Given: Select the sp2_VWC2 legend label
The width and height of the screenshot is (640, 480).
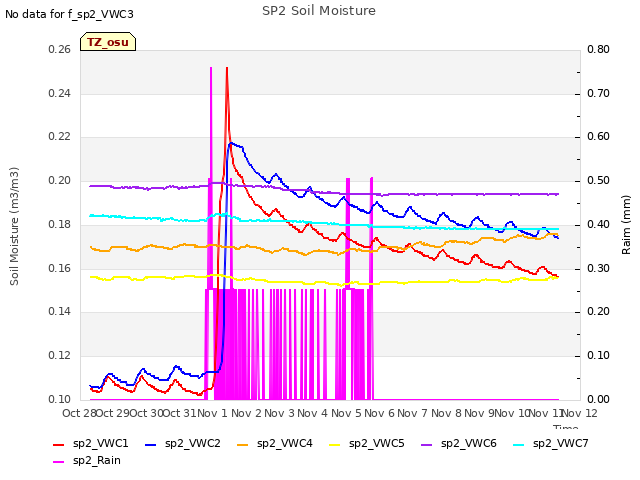Looking at the screenshot, I should 193,444.
